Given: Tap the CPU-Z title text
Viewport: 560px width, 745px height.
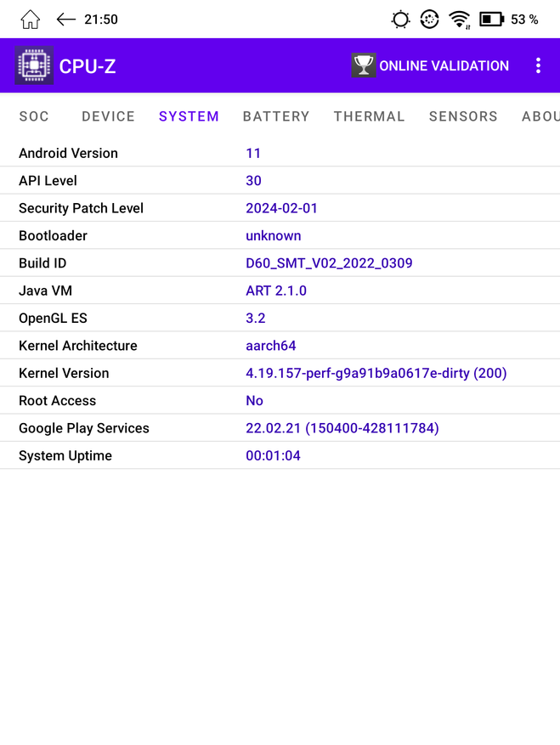Looking at the screenshot, I should (x=88, y=66).
